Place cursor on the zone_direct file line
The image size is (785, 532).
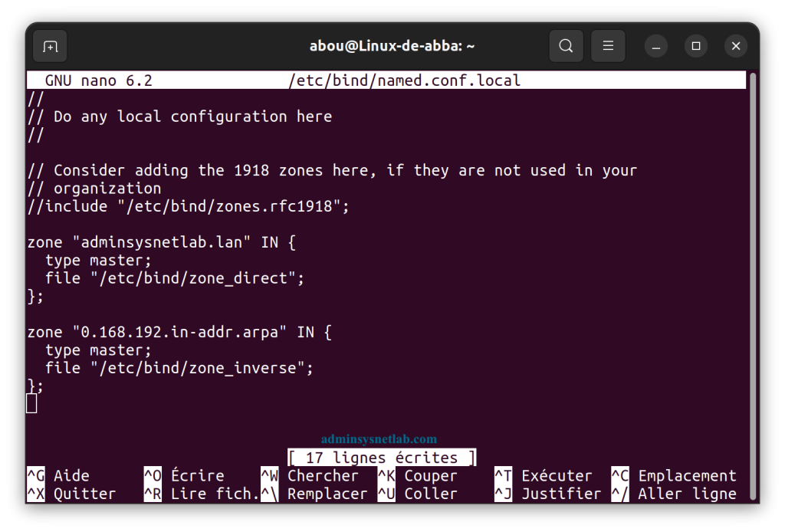tap(174, 278)
